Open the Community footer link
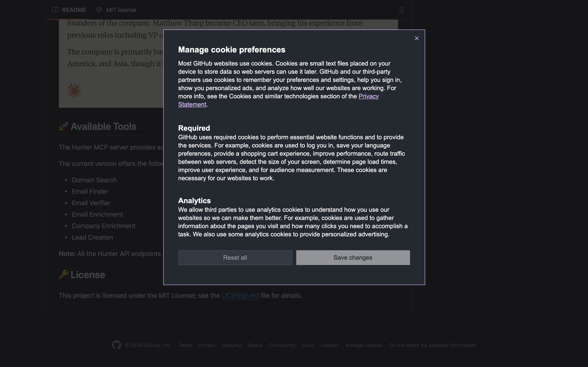The height and width of the screenshot is (367, 588). [x=282, y=345]
